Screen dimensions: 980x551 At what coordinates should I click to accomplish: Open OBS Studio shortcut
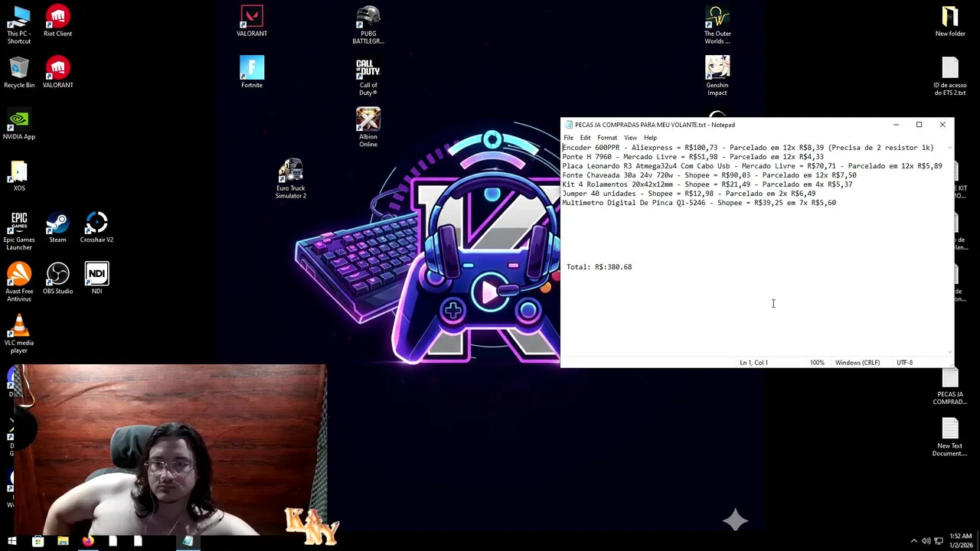[x=57, y=279]
